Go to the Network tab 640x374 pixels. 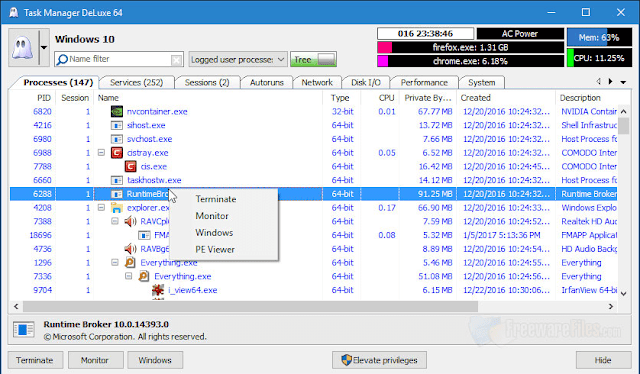click(317, 82)
